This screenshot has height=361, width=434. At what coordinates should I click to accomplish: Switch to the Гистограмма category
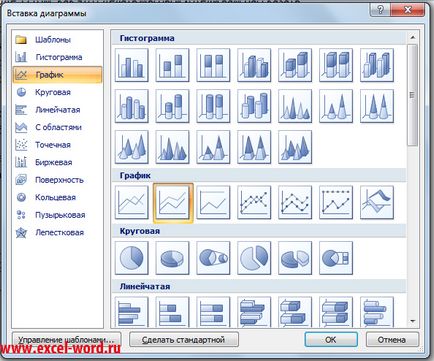(57, 57)
